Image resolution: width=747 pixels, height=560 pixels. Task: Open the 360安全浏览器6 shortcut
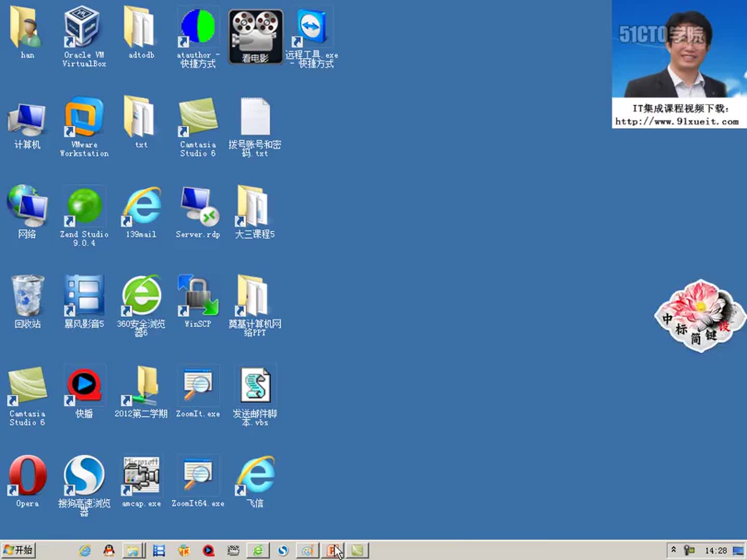[141, 306]
